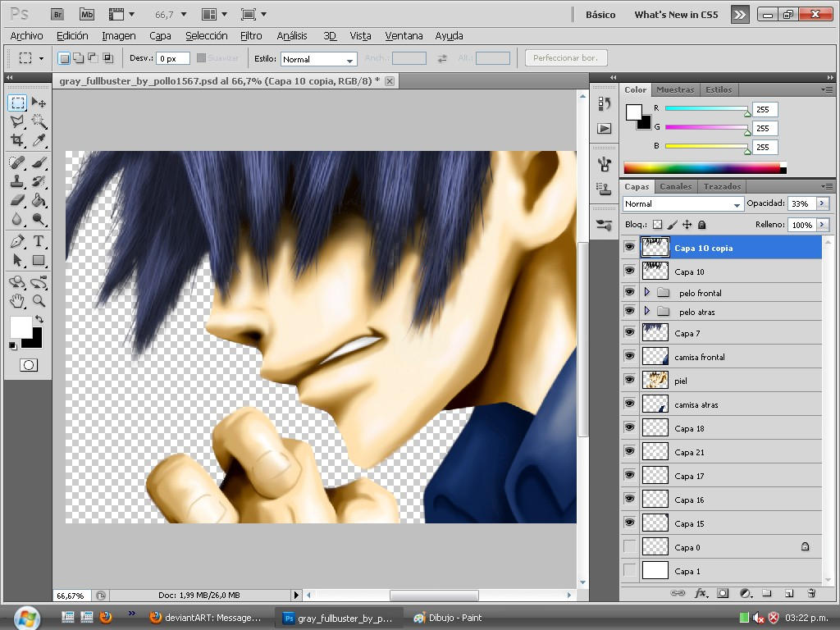Image resolution: width=840 pixels, height=630 pixels.
Task: Swap foreground and background colors
Action: pos(39,319)
